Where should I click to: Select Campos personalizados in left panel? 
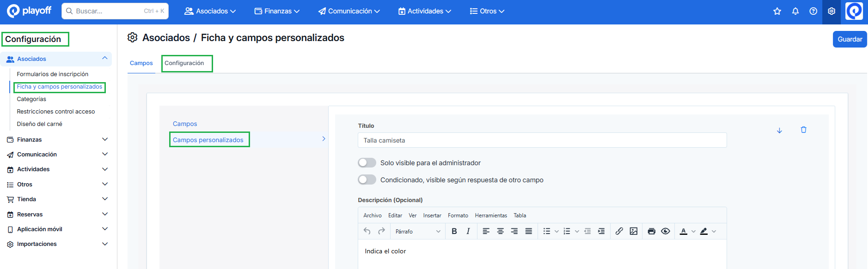click(208, 140)
